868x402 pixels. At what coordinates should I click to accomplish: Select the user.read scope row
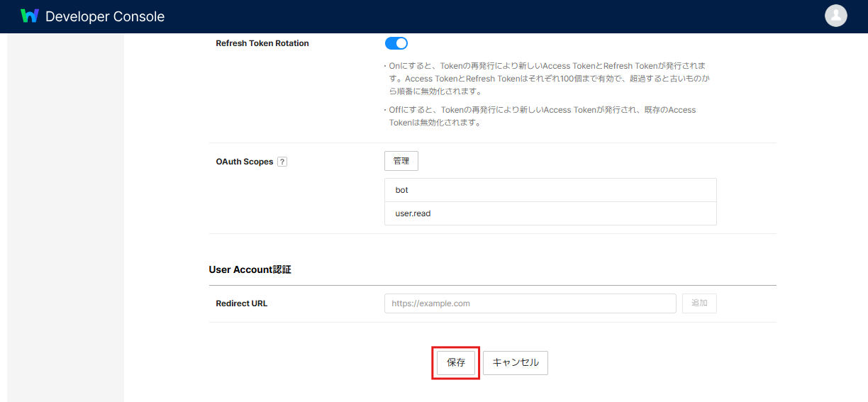pyautogui.click(x=550, y=213)
